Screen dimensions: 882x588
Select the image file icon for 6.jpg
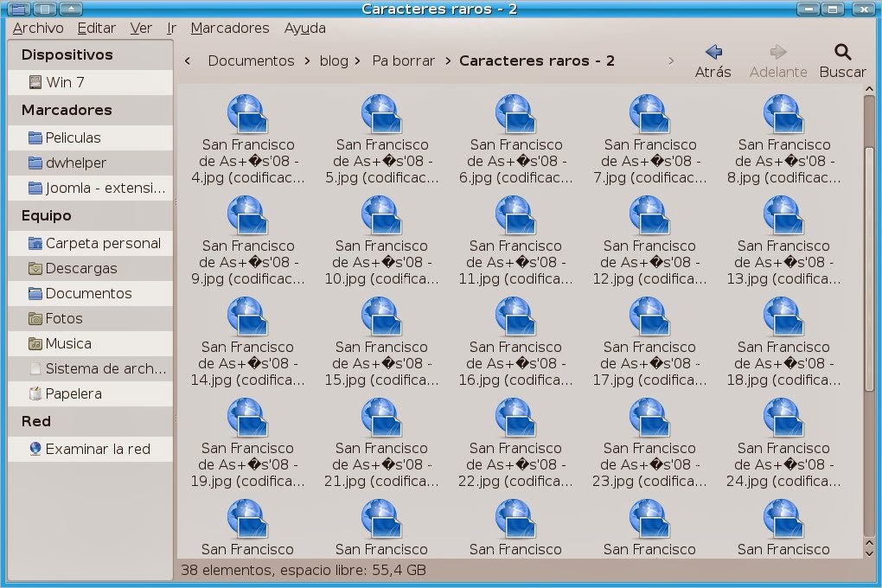click(515, 114)
